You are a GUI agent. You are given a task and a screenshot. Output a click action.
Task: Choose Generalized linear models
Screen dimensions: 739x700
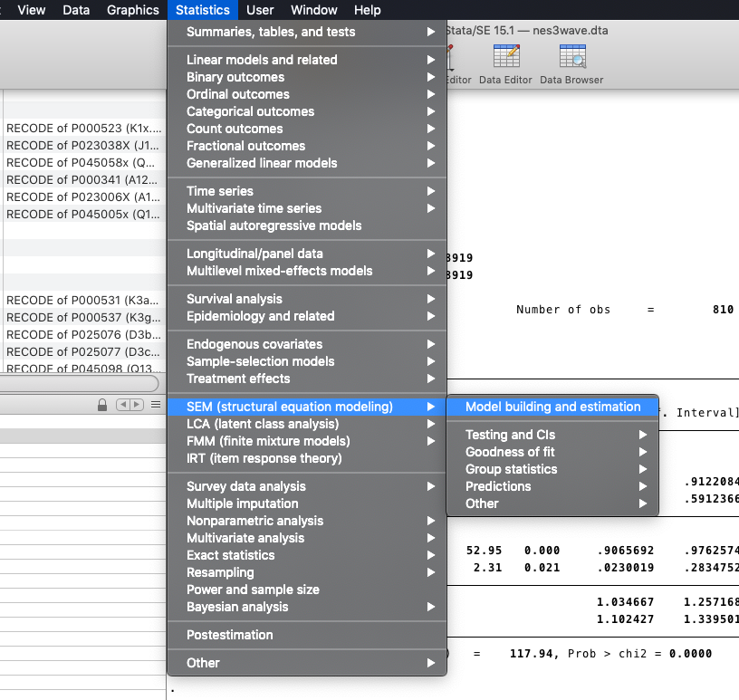[307, 163]
